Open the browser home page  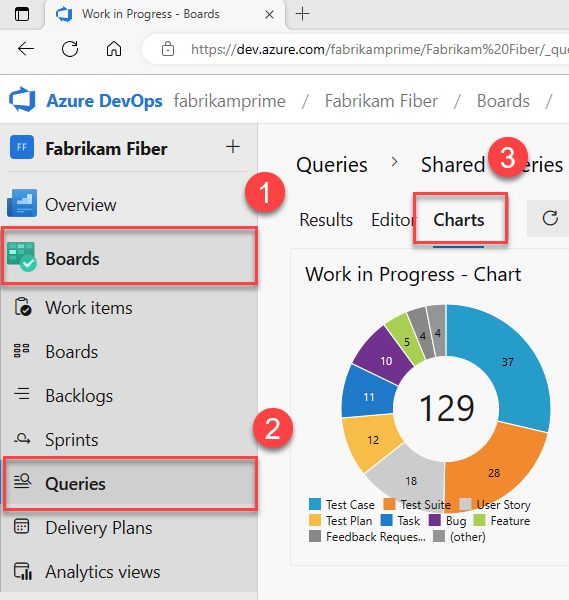click(114, 49)
